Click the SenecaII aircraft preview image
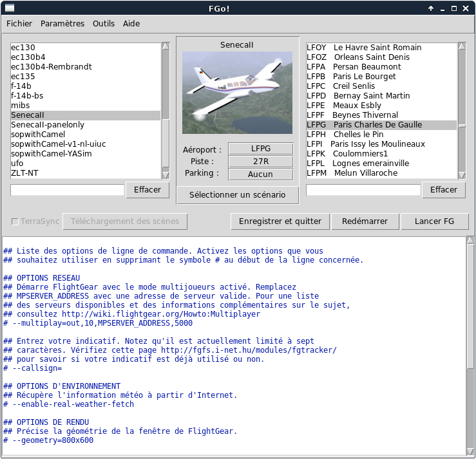Image resolution: width=476 pixels, height=459 pixels. tap(237, 93)
